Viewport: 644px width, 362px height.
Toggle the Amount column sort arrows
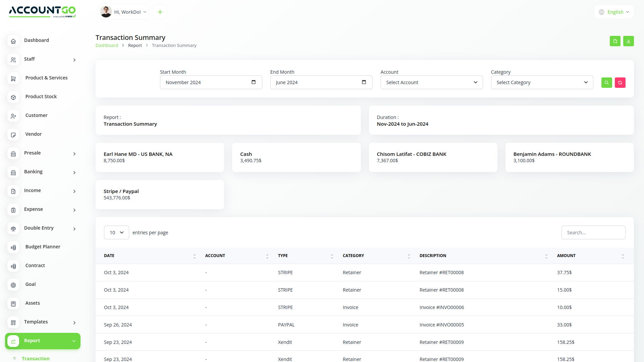tap(623, 256)
